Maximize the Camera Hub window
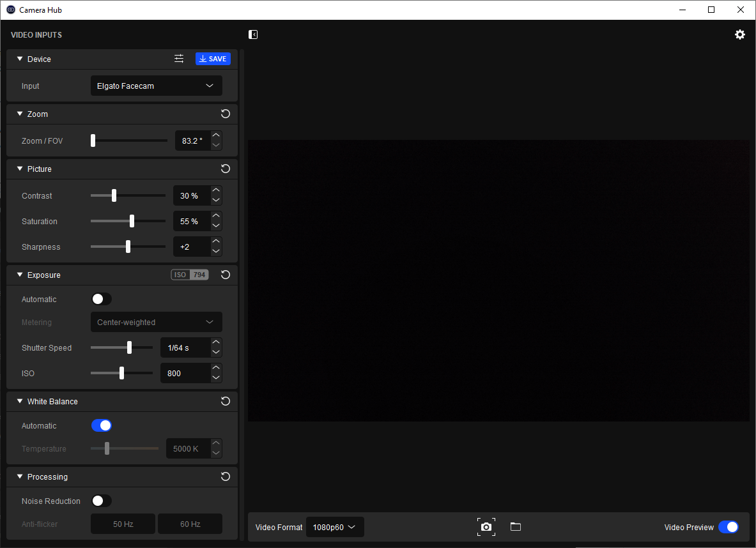756x548 pixels. [x=711, y=10]
